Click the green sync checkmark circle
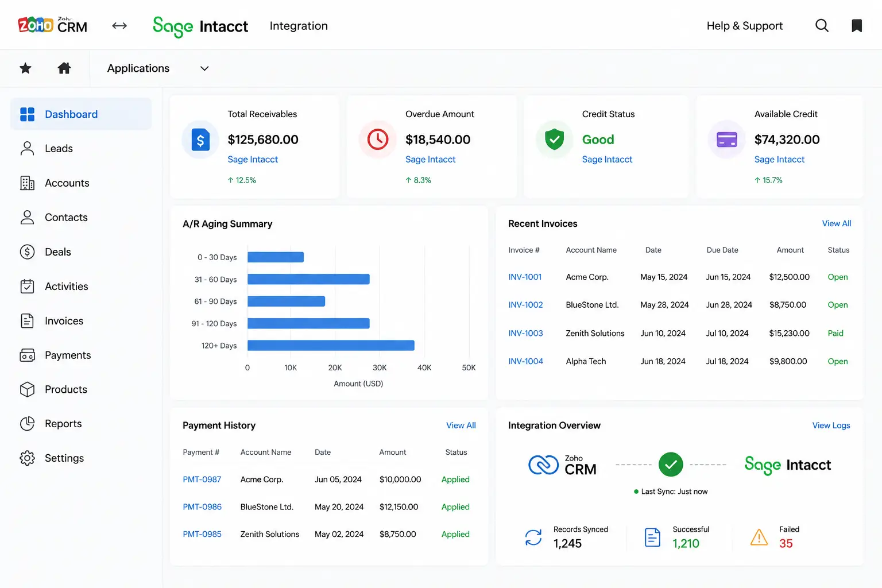This screenshot has height=588, width=882. click(x=671, y=465)
